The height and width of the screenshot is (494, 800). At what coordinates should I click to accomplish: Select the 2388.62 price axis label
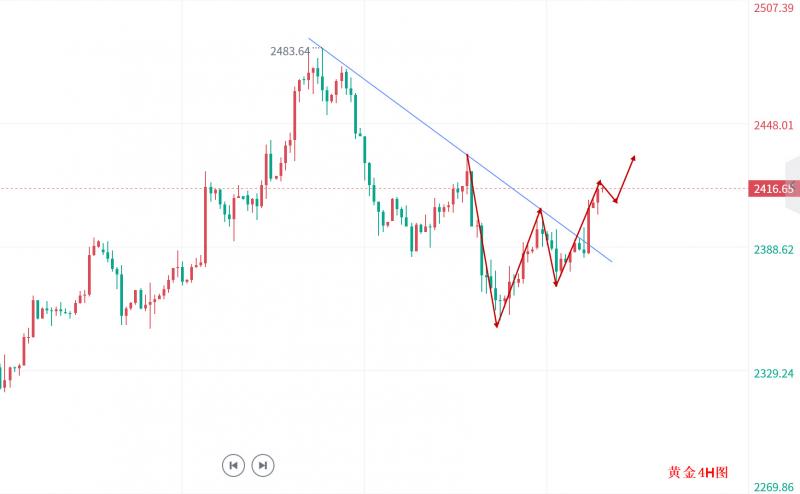click(773, 249)
